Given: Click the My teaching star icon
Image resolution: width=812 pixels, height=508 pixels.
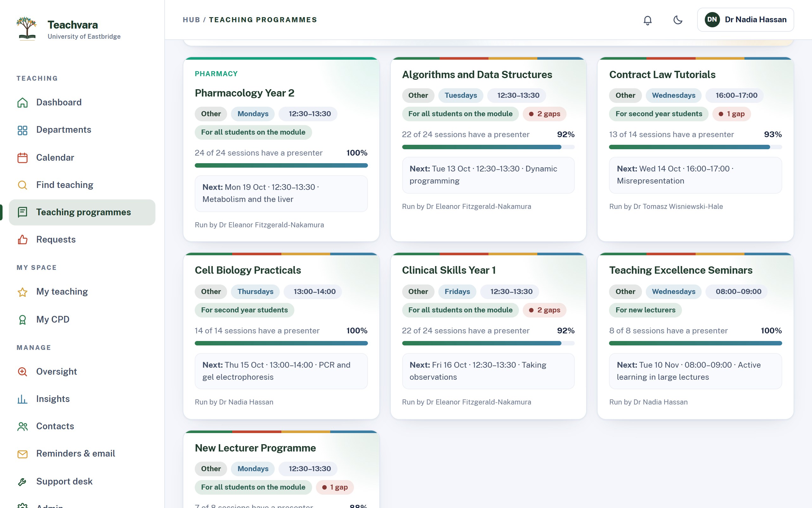Looking at the screenshot, I should pyautogui.click(x=23, y=292).
